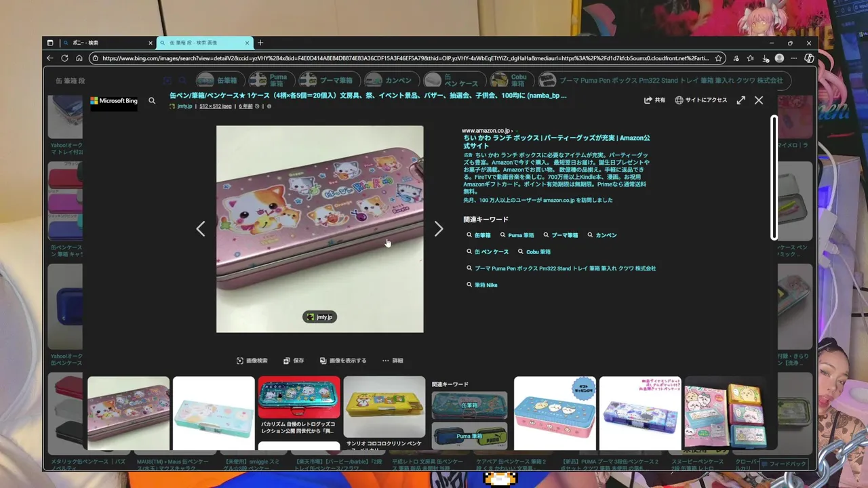Open the search magnifier next to Bing logo
The width and height of the screenshot is (868, 488).
click(x=152, y=100)
